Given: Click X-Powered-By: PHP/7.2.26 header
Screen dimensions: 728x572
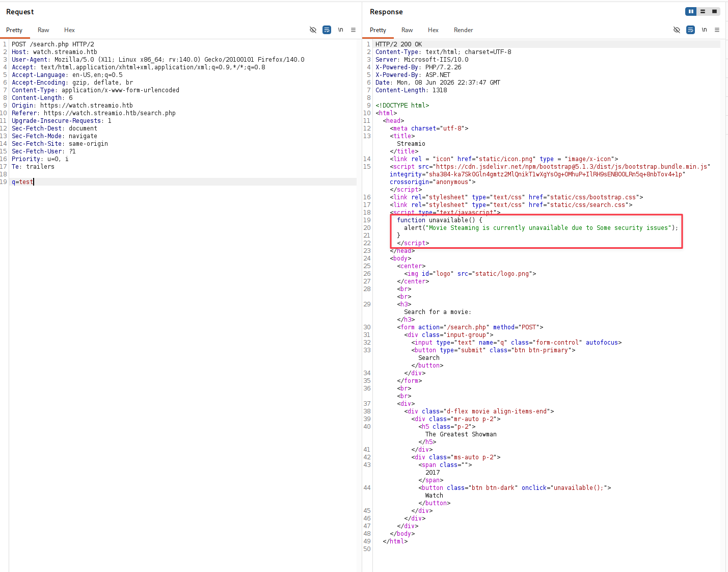Looking at the screenshot, I should point(418,67).
